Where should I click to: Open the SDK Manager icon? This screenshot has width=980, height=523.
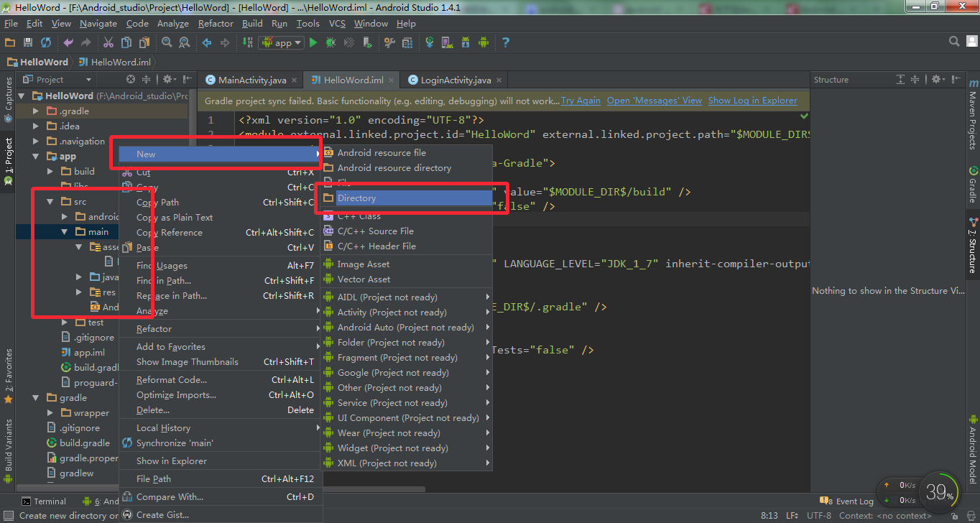[x=466, y=42]
